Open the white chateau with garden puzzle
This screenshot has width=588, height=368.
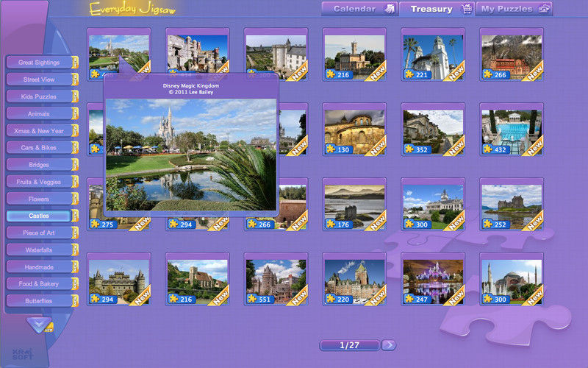276,50
